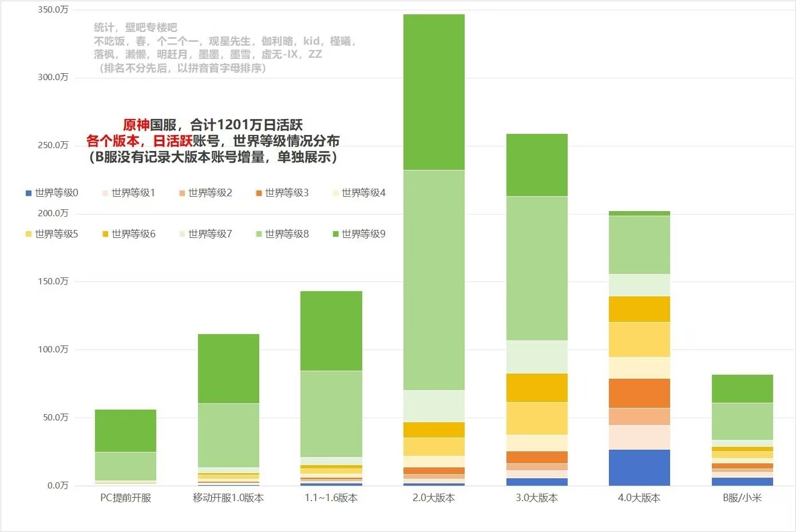Select dark green segment of PC提前开服 bar

125,430
